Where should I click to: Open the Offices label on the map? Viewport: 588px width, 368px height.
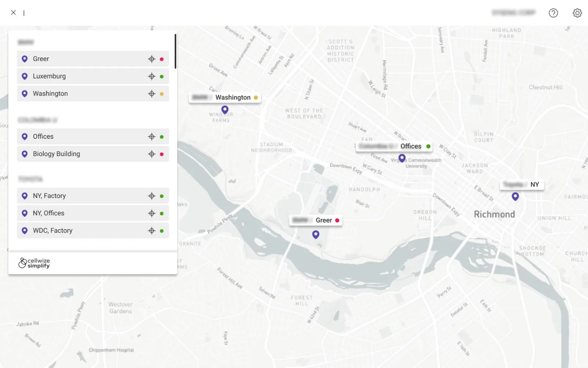[394, 146]
